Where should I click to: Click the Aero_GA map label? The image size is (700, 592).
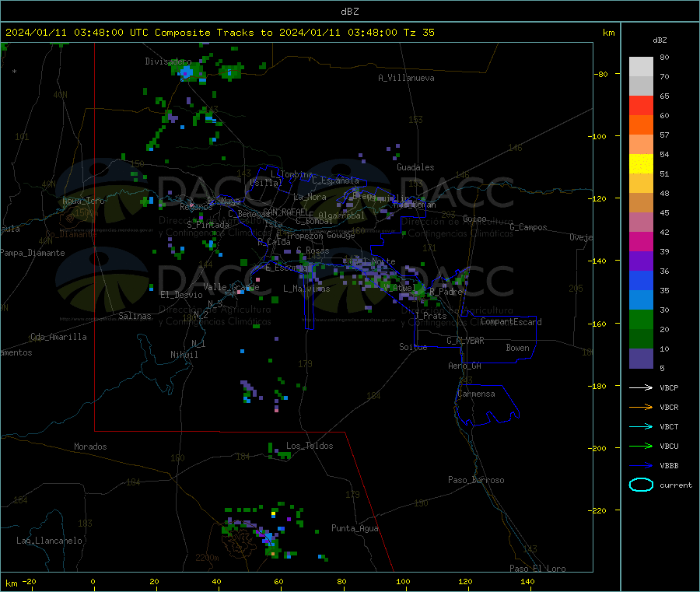click(x=465, y=366)
